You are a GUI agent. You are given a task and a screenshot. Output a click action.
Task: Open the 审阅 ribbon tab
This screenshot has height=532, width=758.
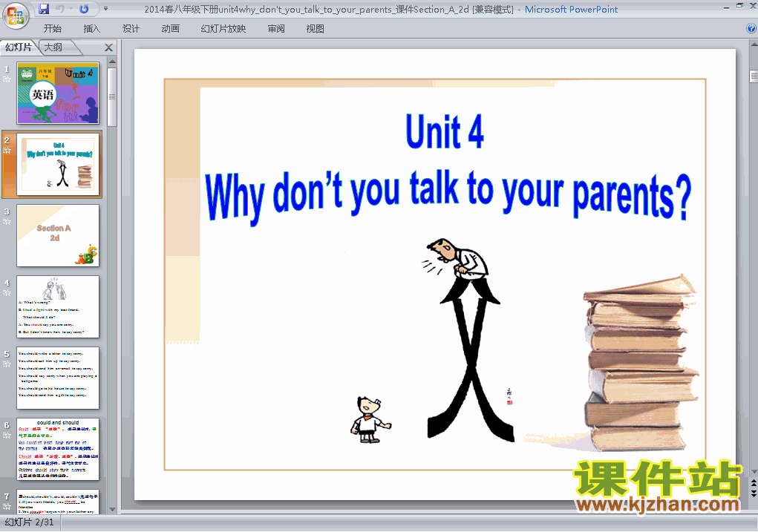click(x=276, y=29)
